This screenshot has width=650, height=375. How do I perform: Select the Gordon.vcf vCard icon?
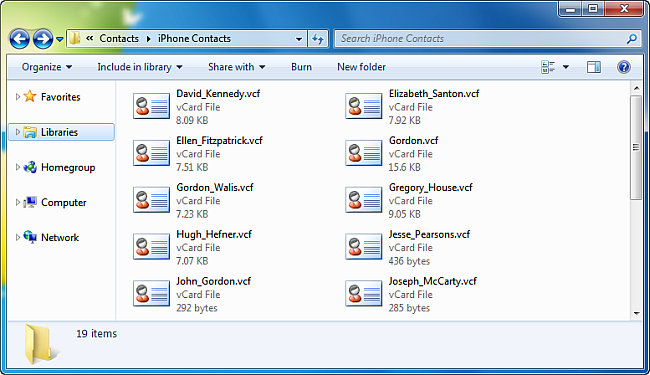(364, 153)
